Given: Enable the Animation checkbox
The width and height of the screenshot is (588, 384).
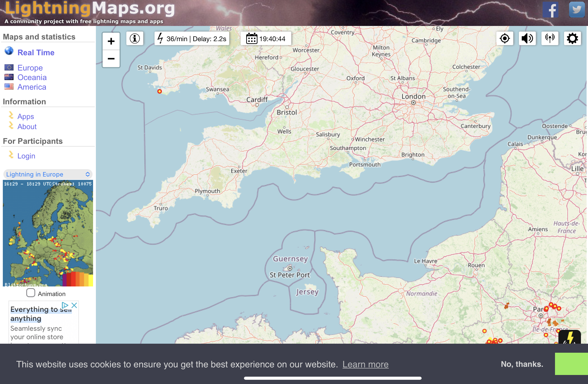Looking at the screenshot, I should click(30, 293).
